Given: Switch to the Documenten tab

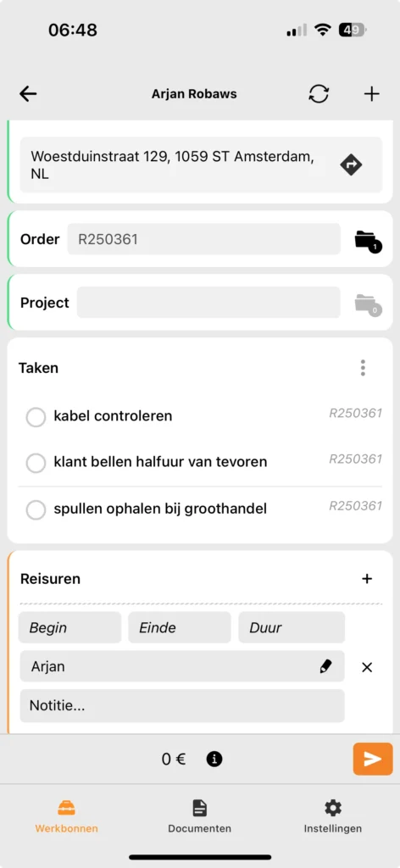Looking at the screenshot, I should (200, 816).
